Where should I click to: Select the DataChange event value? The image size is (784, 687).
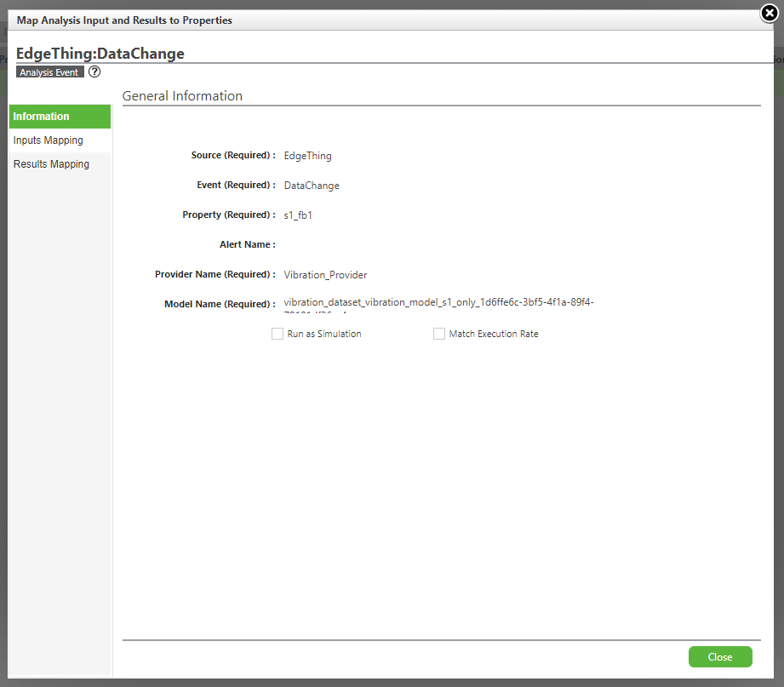[x=312, y=186]
